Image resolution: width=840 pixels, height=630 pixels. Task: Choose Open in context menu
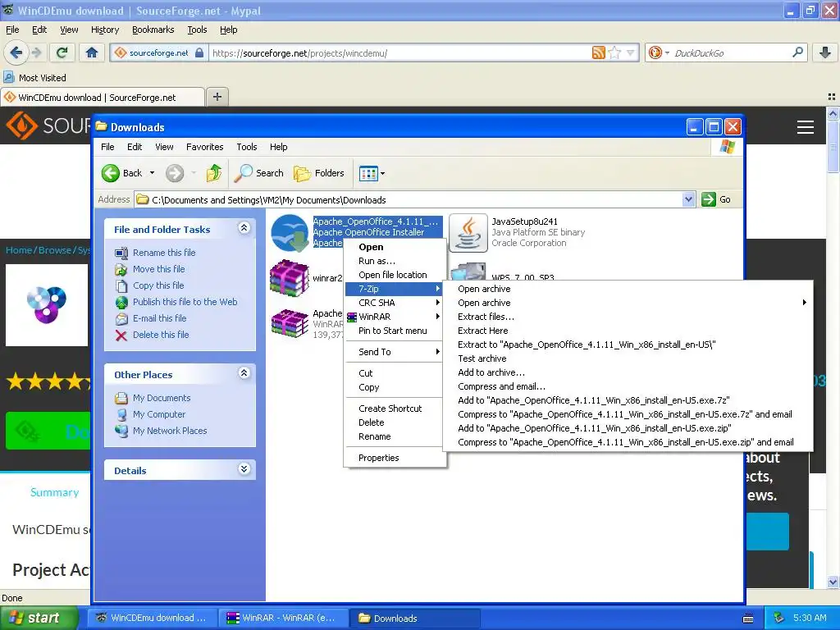click(395, 247)
